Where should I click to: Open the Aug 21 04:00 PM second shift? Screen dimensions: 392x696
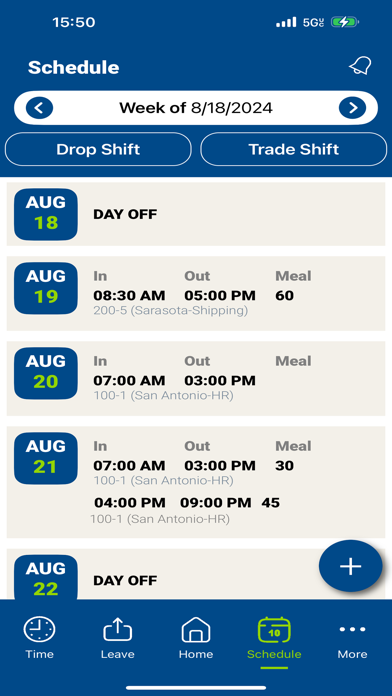[x=186, y=510]
